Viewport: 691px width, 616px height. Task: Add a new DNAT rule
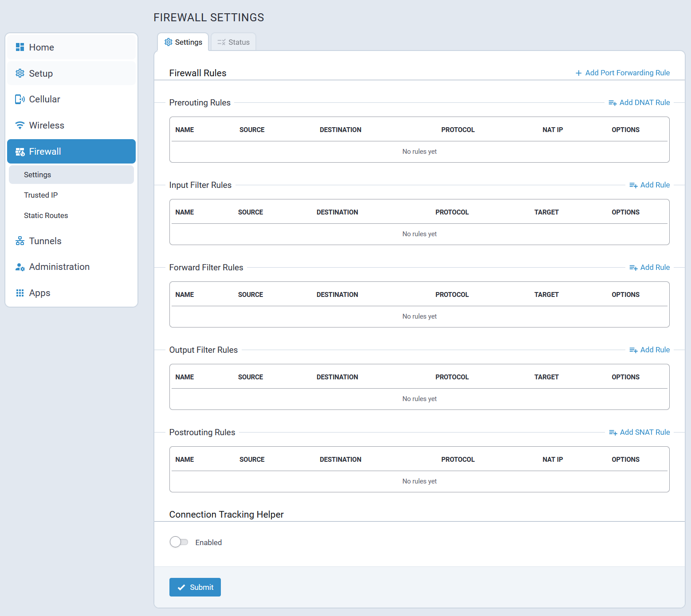coord(639,102)
